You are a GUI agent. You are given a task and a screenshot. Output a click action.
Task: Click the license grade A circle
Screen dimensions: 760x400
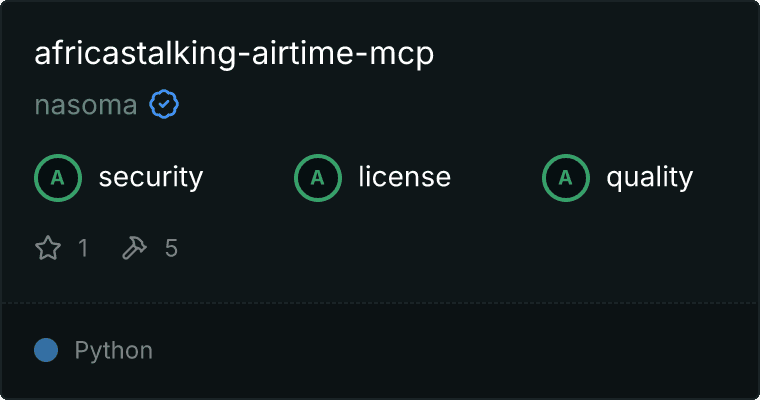[x=317, y=178]
